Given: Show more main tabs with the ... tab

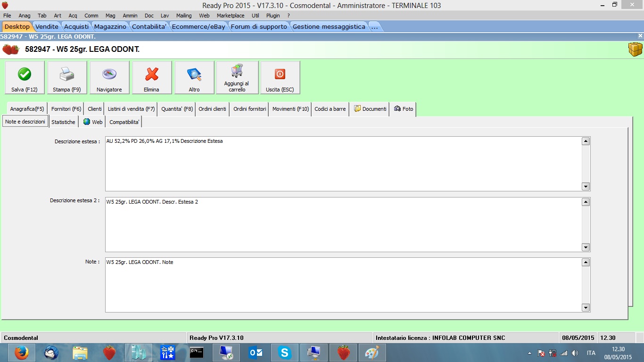Looking at the screenshot, I should point(374,26).
